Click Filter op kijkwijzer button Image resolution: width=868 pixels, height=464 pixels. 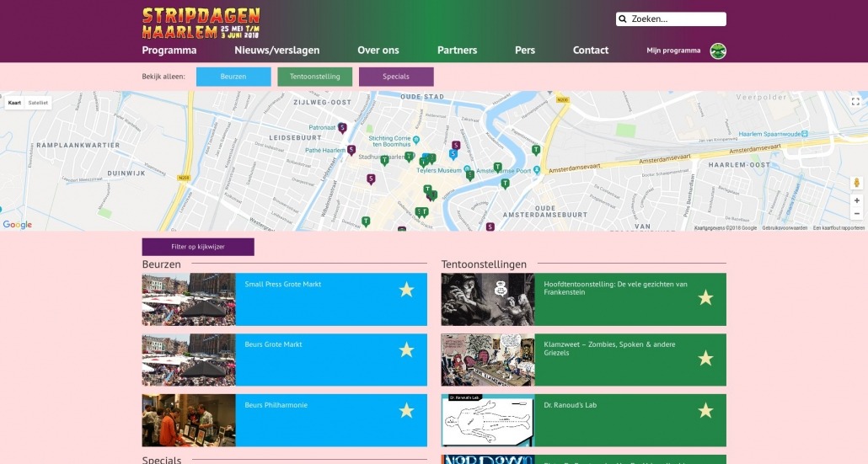click(198, 247)
